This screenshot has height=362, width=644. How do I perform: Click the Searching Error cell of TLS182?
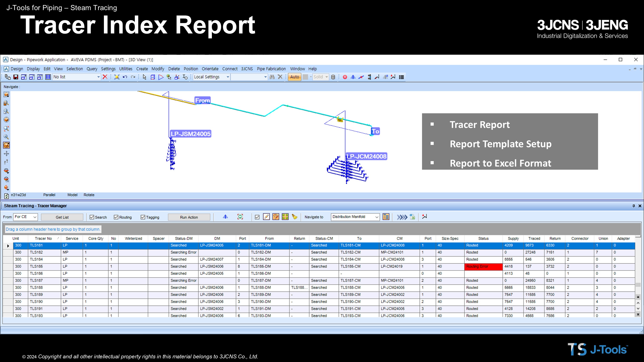pyautogui.click(x=184, y=252)
